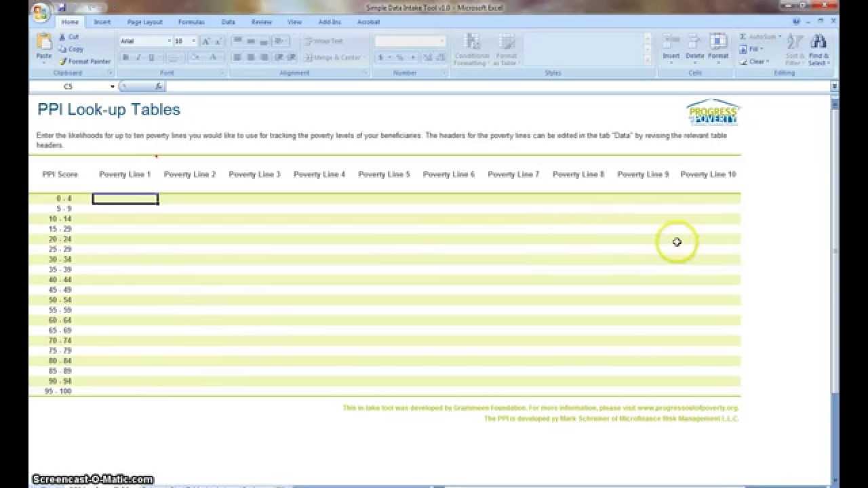This screenshot has width=868, height=488.
Task: Toggle underline formatting
Action: pos(151,58)
